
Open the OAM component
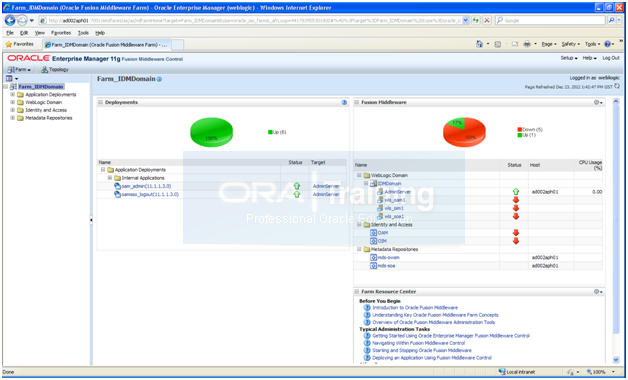click(383, 233)
